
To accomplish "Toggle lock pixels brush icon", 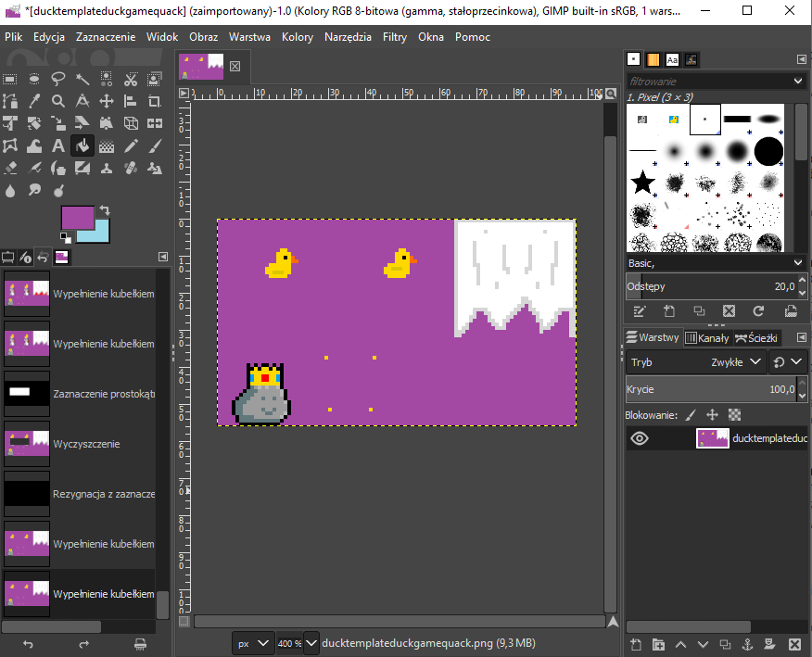I will [691, 415].
